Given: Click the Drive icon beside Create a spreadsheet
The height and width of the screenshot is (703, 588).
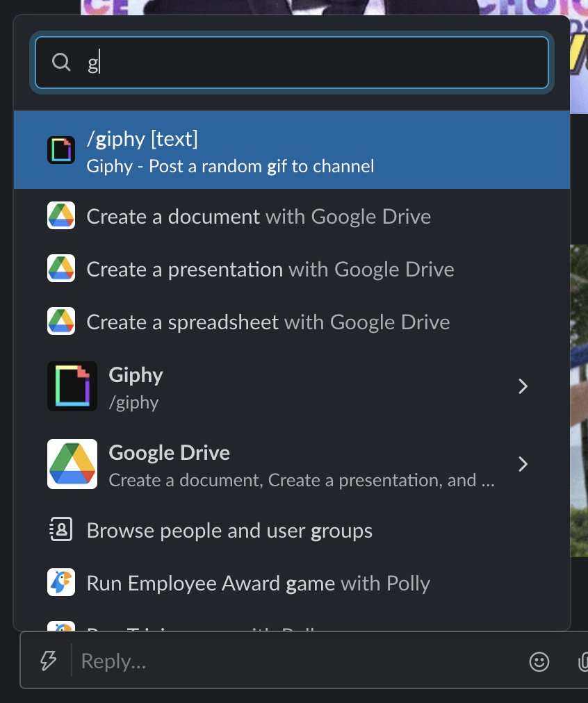Looking at the screenshot, I should [61, 322].
